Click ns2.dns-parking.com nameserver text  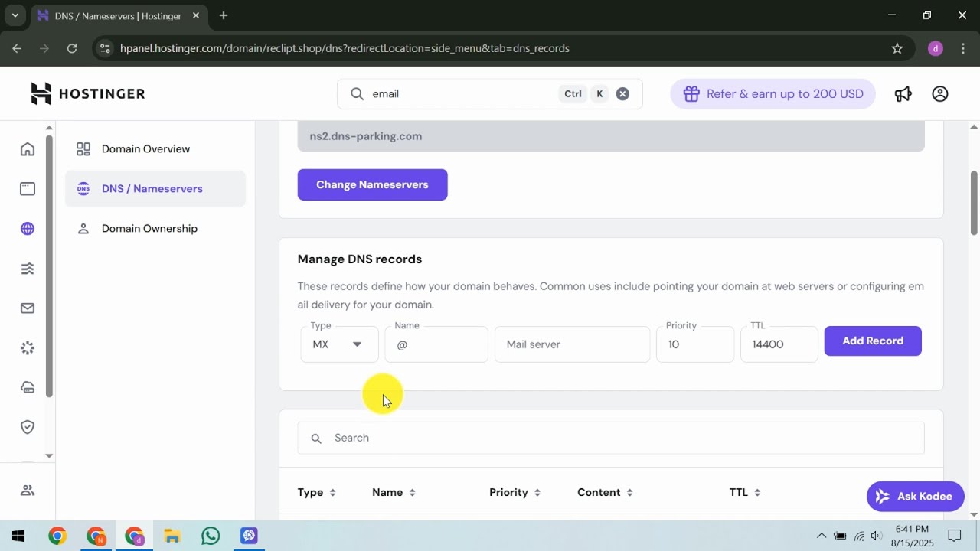[x=366, y=136]
